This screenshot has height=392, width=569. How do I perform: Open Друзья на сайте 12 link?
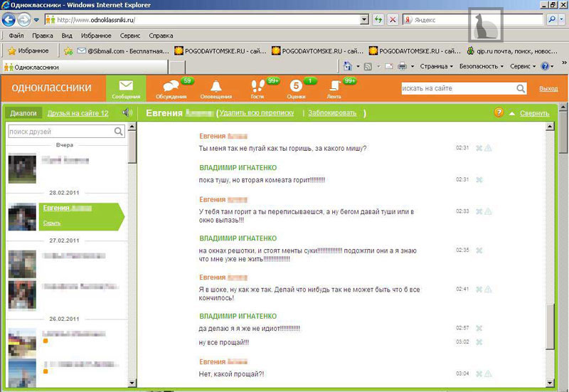coord(78,113)
